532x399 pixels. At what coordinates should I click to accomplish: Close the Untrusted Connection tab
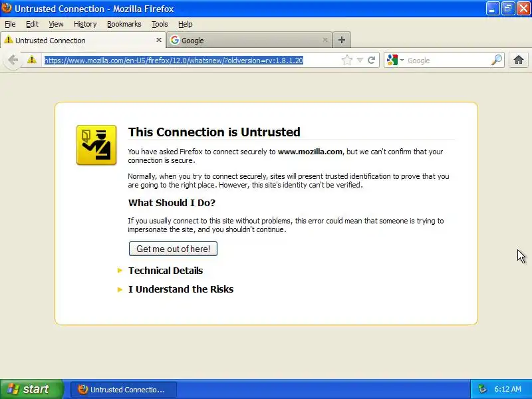[158, 40]
